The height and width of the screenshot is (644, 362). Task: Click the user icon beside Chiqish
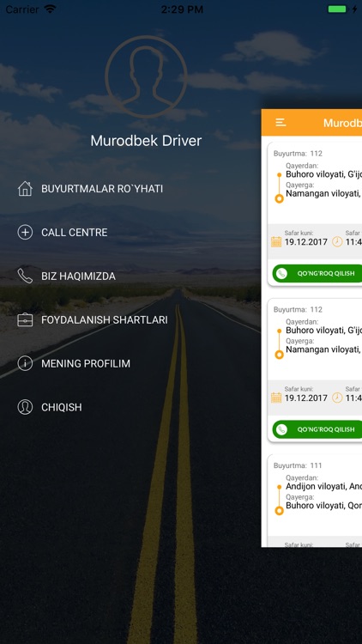(25, 407)
